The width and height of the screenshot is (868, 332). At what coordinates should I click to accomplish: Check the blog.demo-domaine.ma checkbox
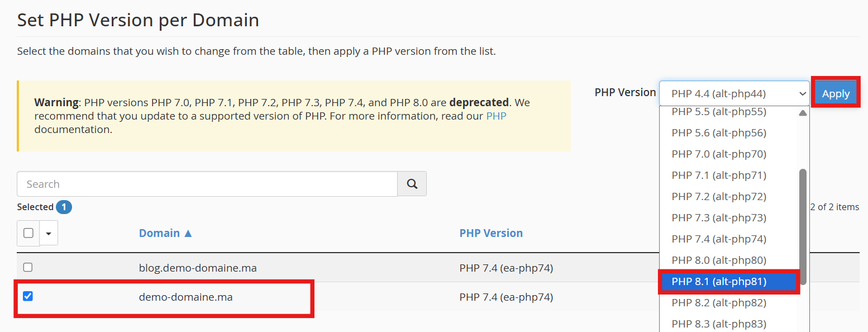tap(28, 267)
